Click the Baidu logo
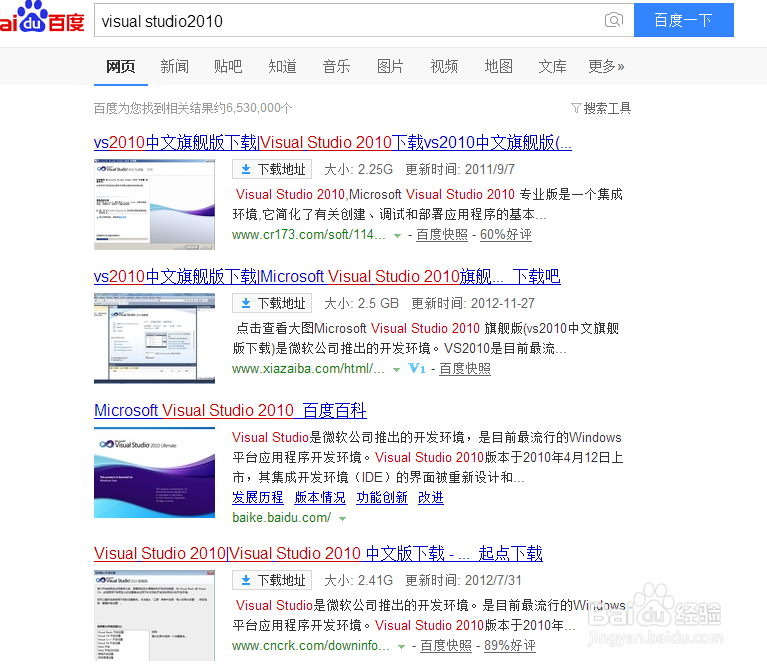 coord(42,18)
